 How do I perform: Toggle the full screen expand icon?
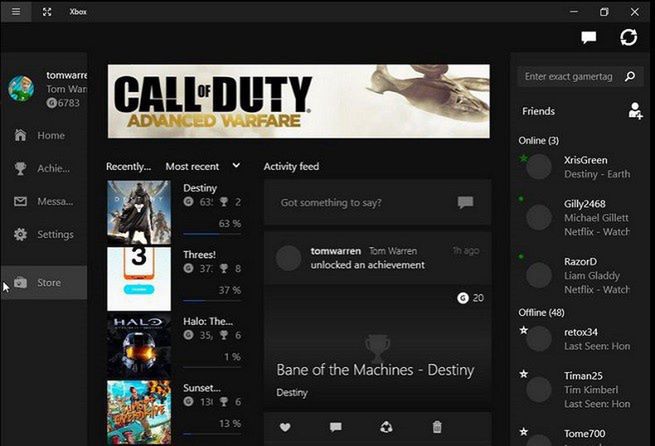click(47, 12)
